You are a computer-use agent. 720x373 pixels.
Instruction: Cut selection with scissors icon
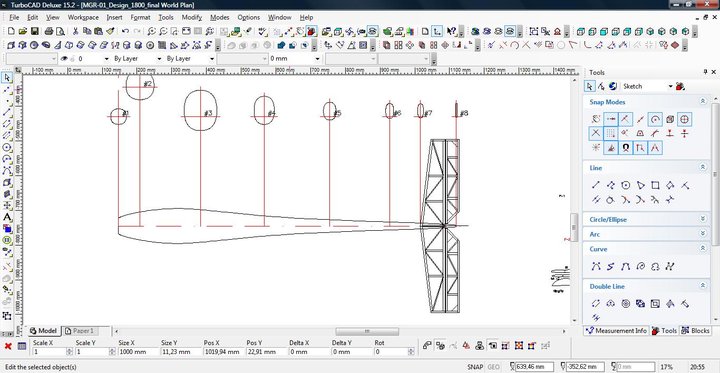pos(75,31)
